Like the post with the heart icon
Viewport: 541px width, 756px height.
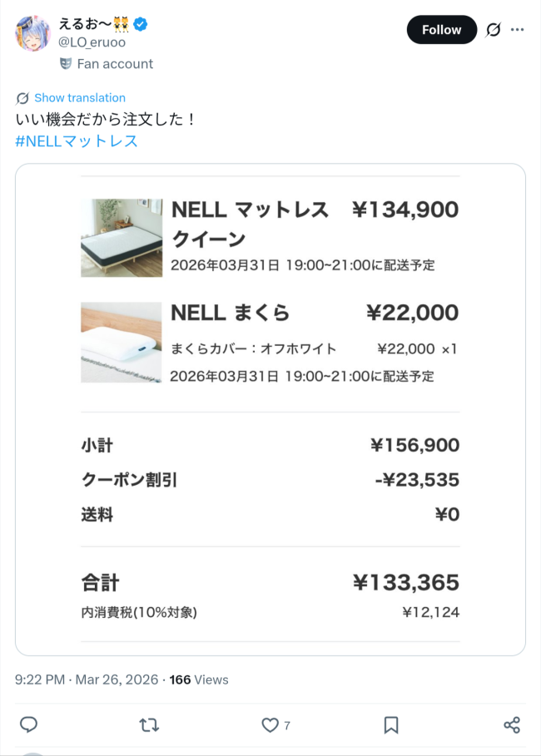coord(270,725)
